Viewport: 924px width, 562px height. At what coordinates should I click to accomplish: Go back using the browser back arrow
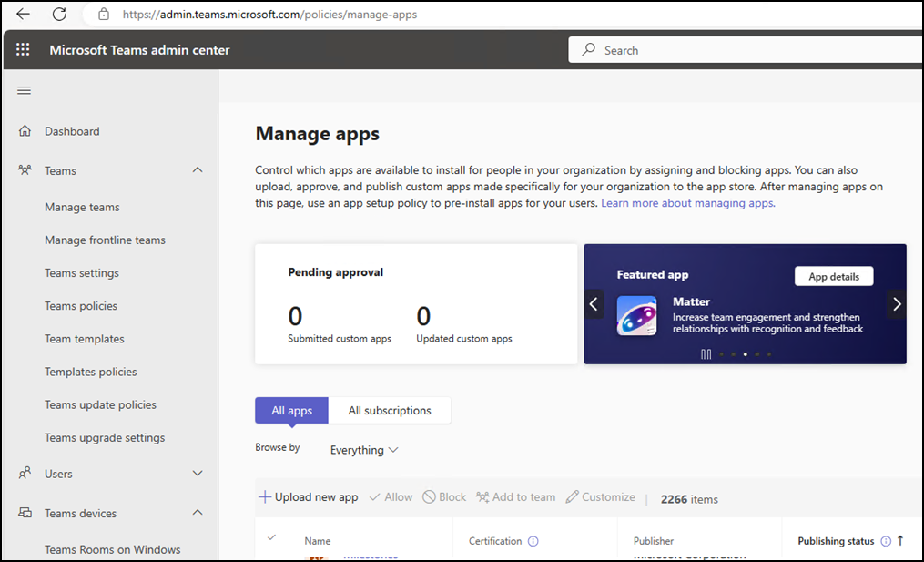coord(23,15)
